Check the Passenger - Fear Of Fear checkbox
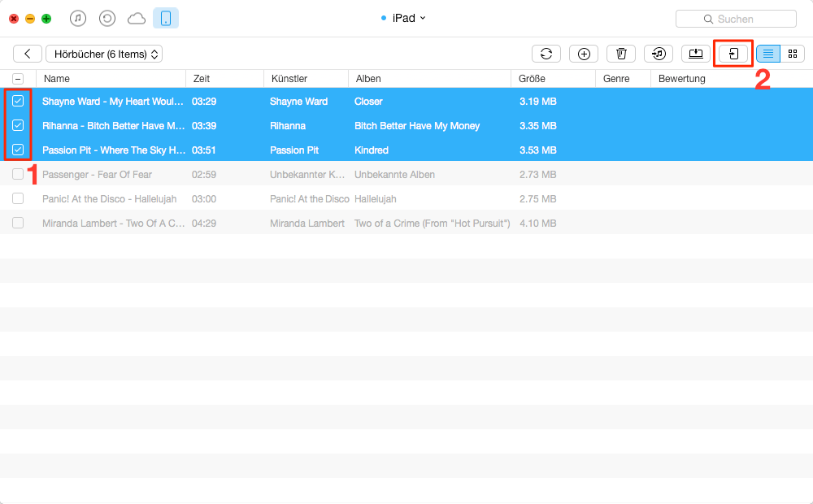This screenshot has width=813, height=504. [x=18, y=174]
